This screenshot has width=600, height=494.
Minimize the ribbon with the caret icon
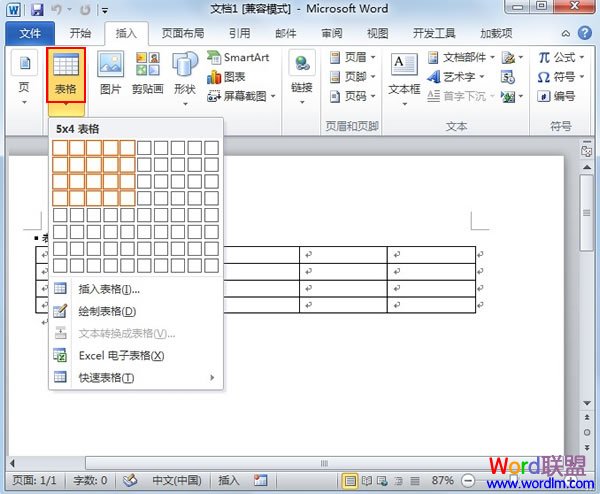[x=565, y=34]
